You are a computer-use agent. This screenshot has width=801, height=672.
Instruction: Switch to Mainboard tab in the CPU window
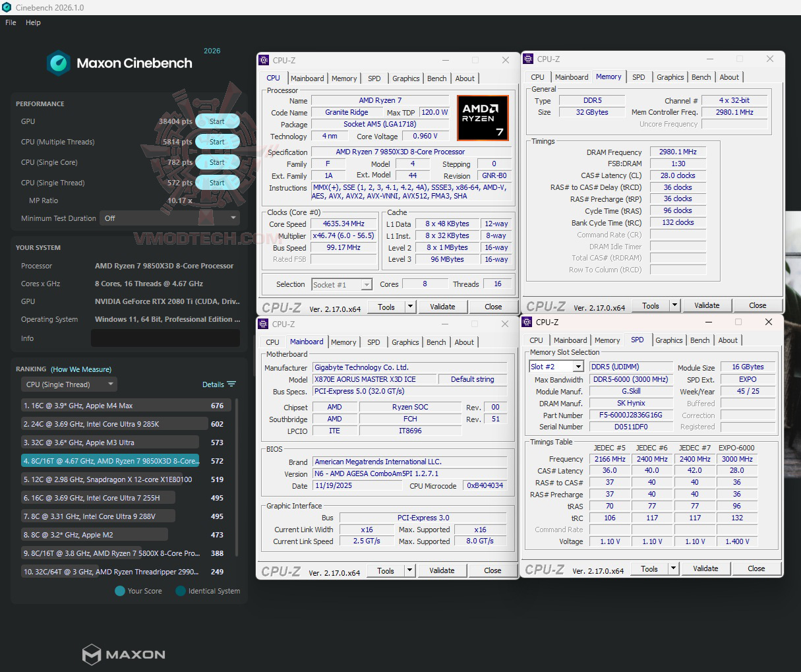[x=307, y=78]
